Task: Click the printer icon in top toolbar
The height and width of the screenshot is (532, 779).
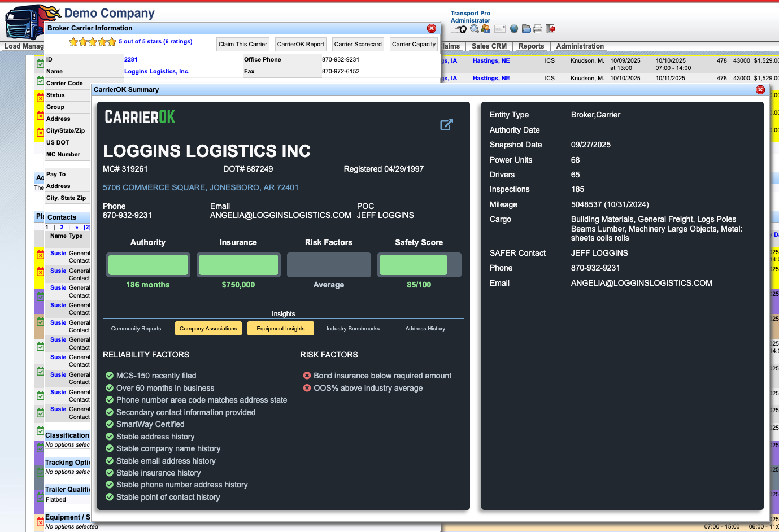Action: click(x=538, y=29)
